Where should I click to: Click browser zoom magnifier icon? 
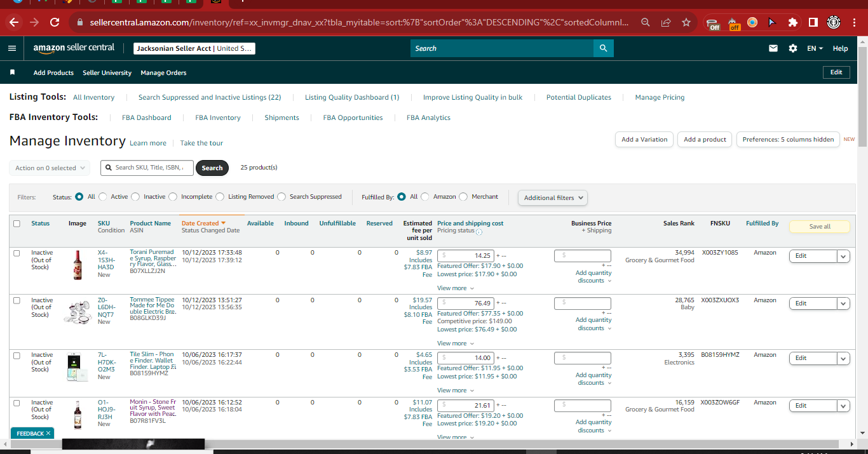[x=645, y=22]
